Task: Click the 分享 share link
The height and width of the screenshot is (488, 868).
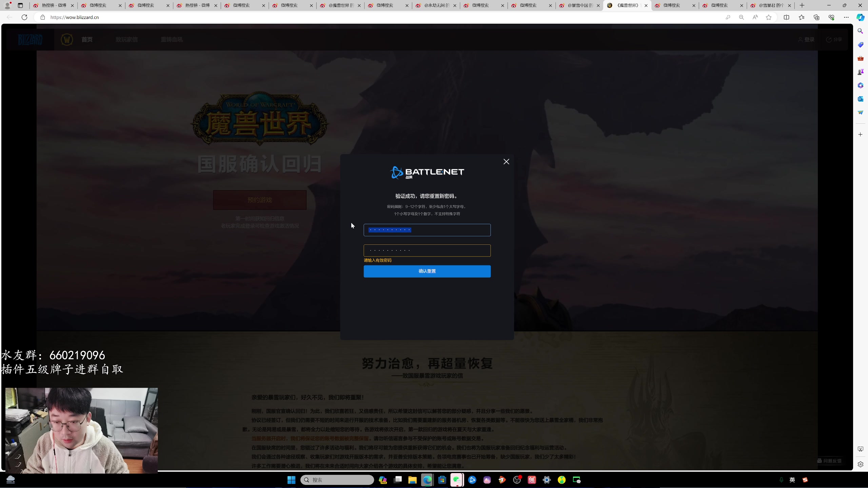Action: click(x=834, y=40)
